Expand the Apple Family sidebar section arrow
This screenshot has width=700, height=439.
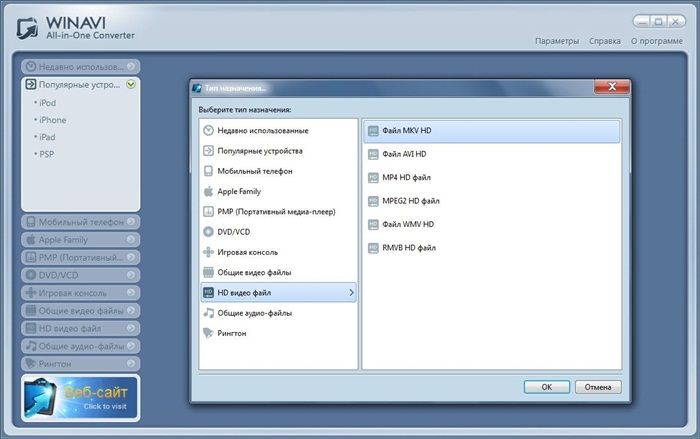click(131, 239)
